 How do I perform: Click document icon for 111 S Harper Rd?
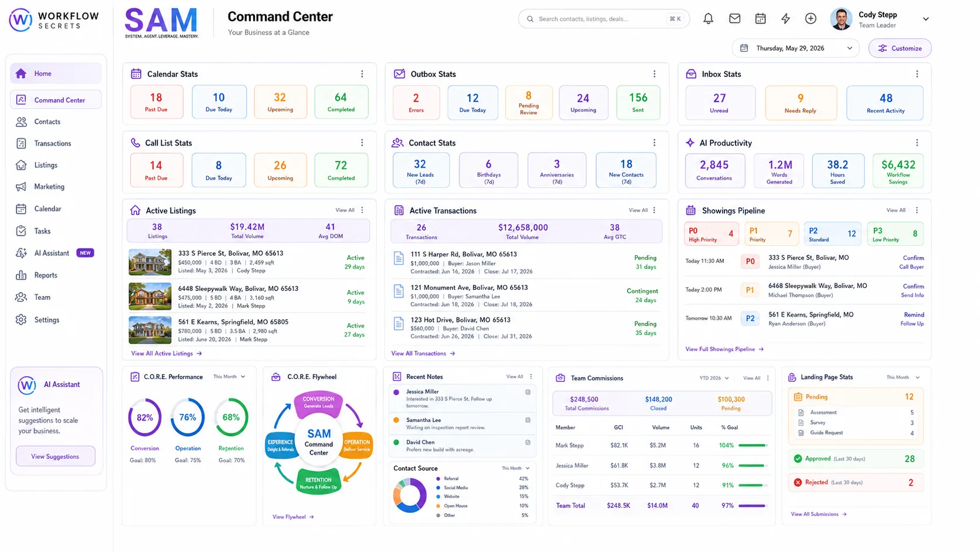(x=399, y=258)
